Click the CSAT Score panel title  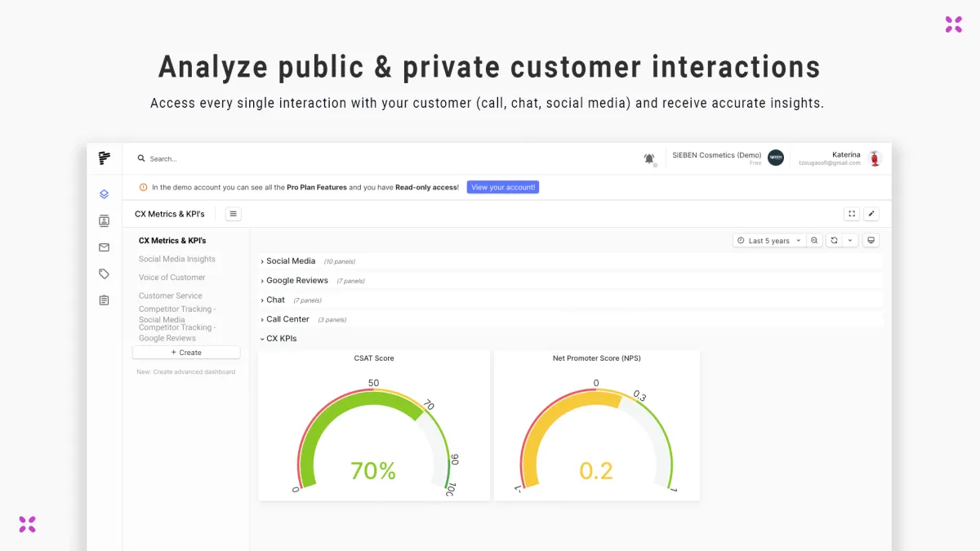point(374,358)
